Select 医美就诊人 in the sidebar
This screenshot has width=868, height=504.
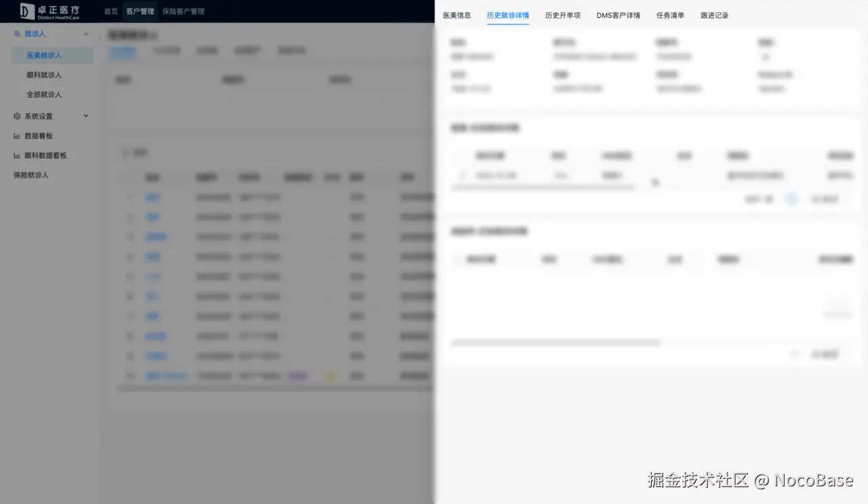click(x=52, y=55)
